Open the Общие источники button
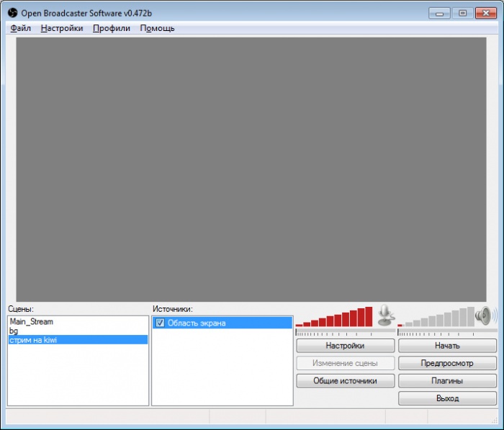The image size is (504, 430). [345, 381]
